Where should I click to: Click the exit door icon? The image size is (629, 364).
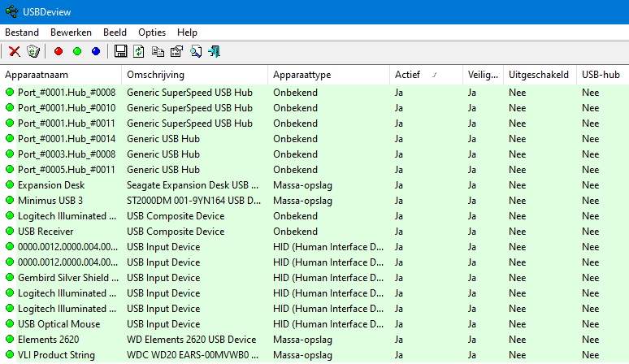(x=215, y=52)
